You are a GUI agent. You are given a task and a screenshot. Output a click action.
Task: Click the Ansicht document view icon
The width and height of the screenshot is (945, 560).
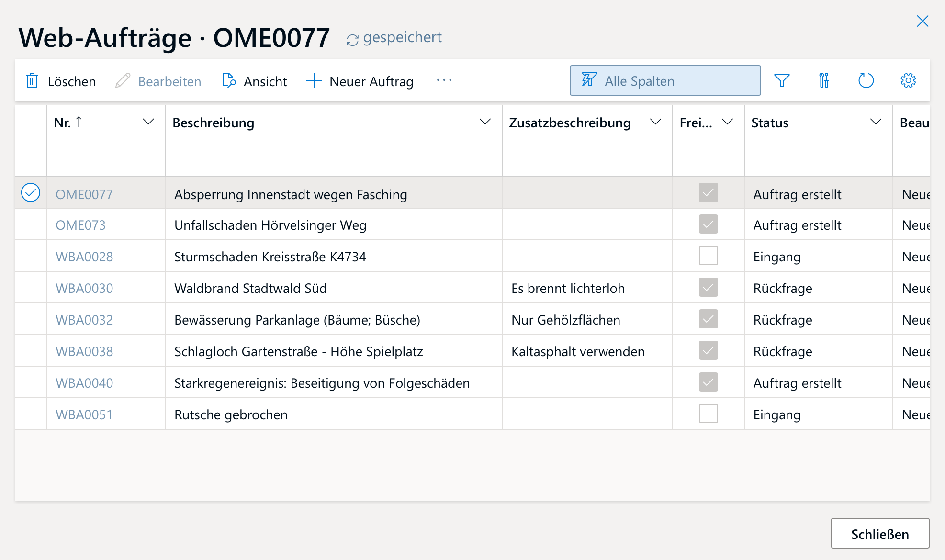[229, 81]
